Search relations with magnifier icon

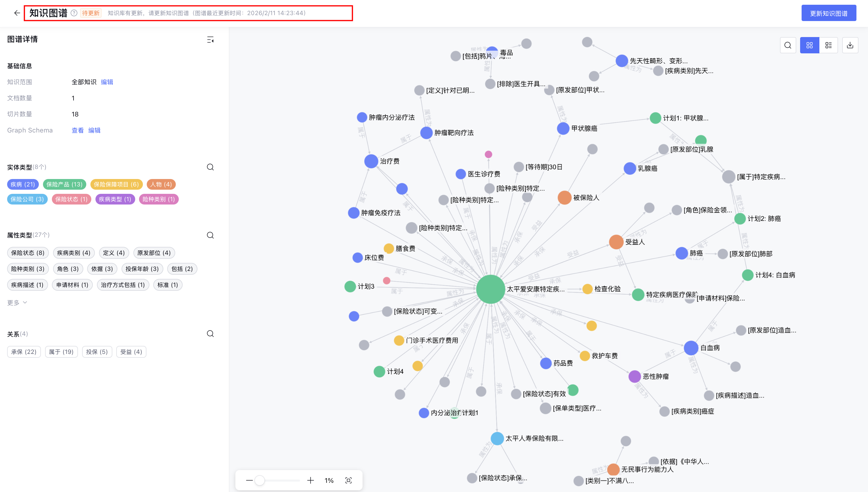210,334
